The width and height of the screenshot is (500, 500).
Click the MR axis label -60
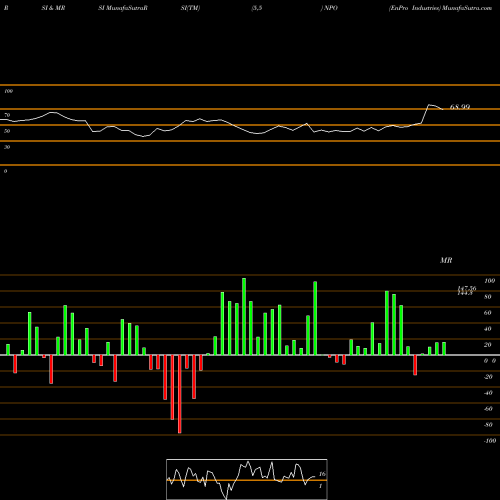[488, 409]
